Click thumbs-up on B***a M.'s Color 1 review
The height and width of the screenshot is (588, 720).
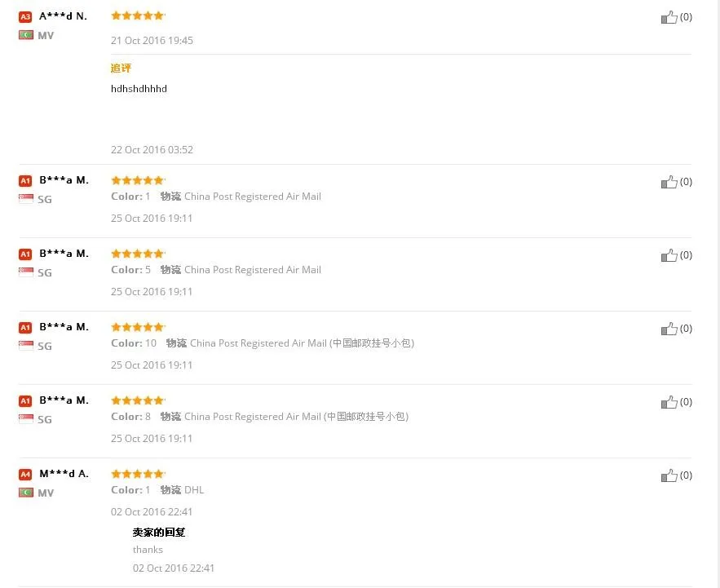click(x=669, y=182)
